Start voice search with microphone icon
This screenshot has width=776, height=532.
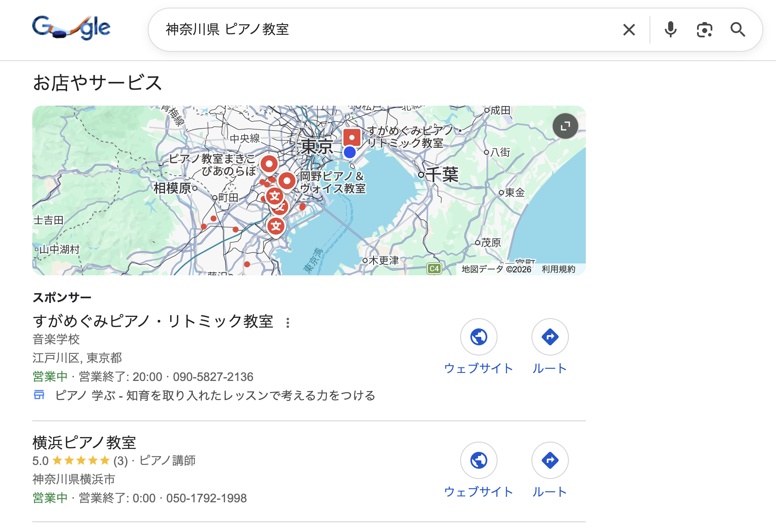tap(670, 30)
